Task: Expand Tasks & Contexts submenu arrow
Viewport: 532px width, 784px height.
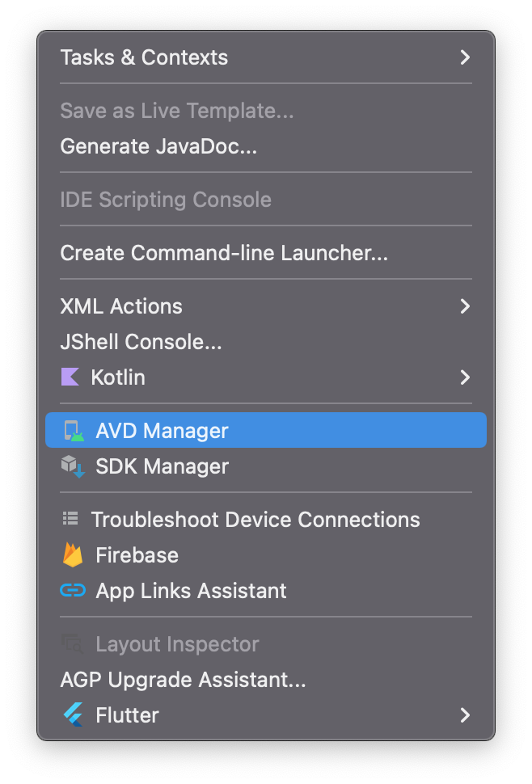Action: pyautogui.click(x=465, y=57)
